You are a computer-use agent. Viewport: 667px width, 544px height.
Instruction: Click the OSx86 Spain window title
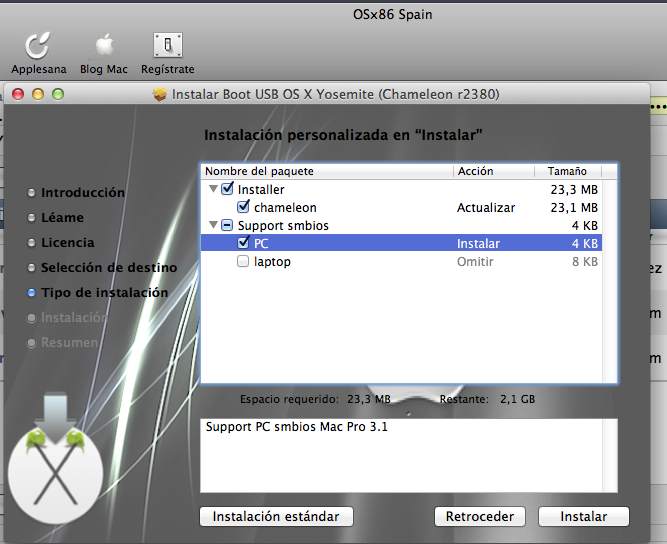[392, 14]
